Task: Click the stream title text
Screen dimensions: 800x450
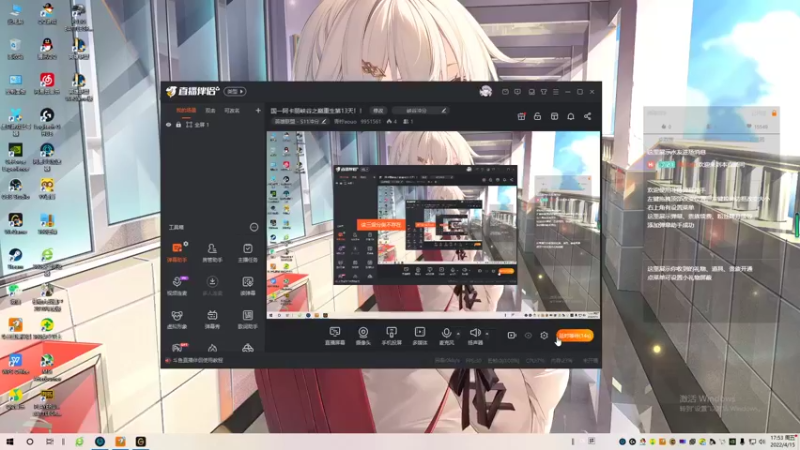Action: (316, 110)
